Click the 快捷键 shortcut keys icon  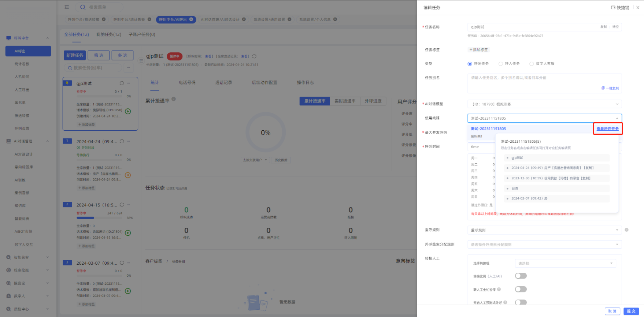click(613, 8)
